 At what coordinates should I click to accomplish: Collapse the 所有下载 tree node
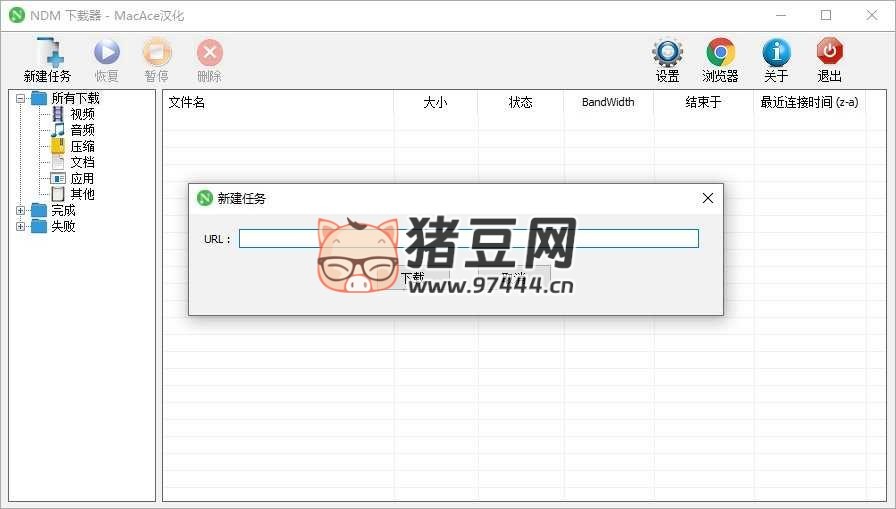[21, 98]
